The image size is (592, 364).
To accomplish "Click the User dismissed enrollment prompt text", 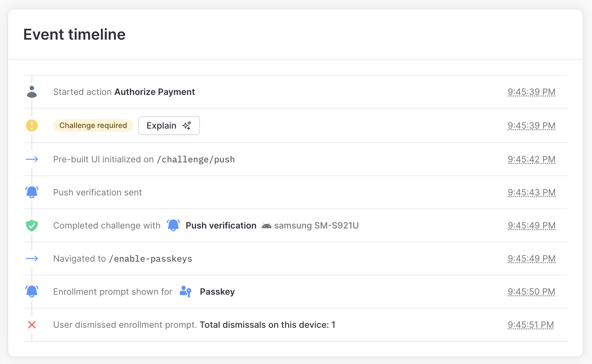I will tap(125, 325).
